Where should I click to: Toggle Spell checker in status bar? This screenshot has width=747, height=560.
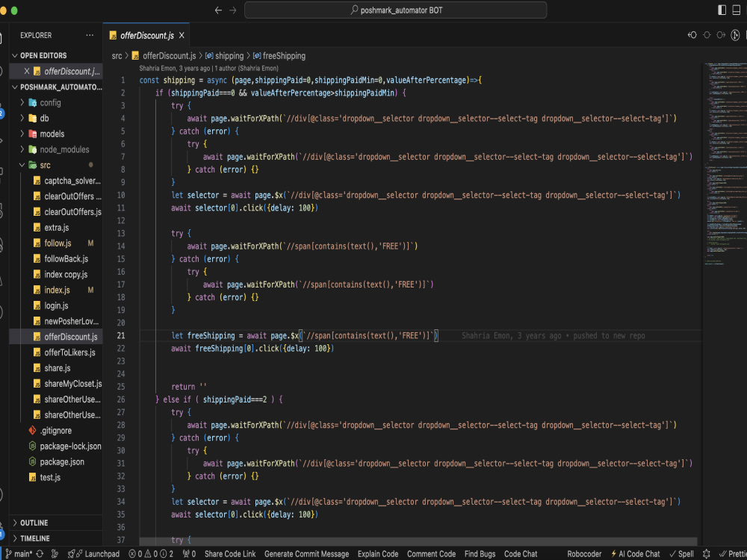(681, 554)
